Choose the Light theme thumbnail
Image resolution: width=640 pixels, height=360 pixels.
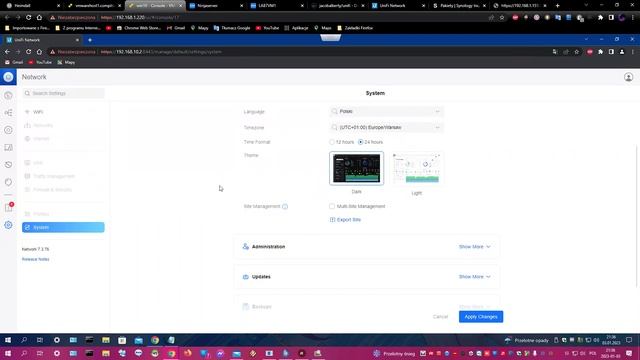(417, 169)
